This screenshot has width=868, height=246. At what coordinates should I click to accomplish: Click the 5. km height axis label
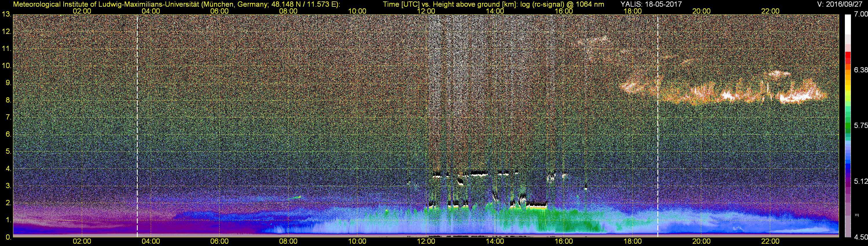coord(8,152)
